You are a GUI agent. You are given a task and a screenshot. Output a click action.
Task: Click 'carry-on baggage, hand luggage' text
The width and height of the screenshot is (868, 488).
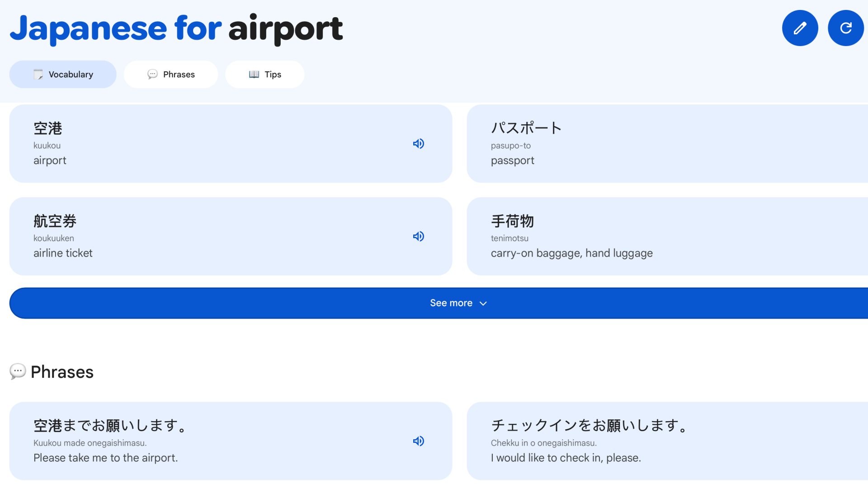[572, 253]
